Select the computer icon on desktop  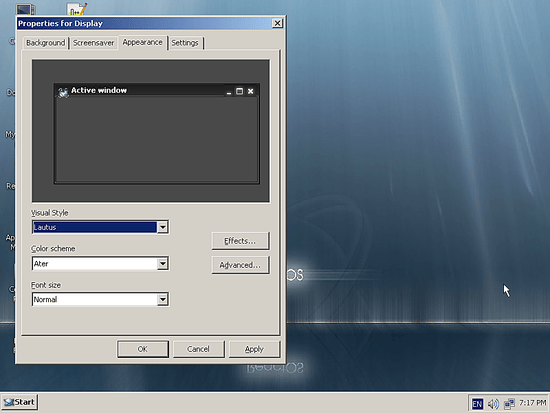point(26,9)
